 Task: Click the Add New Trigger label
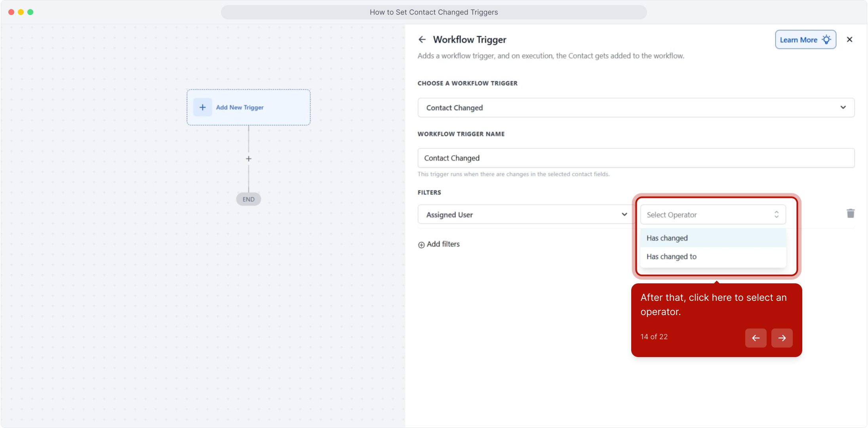tap(240, 107)
